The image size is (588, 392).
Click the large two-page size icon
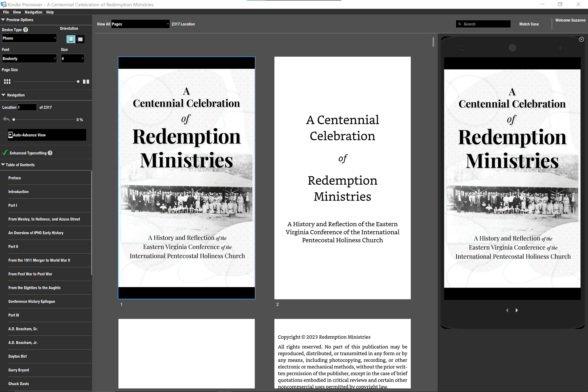[86, 81]
